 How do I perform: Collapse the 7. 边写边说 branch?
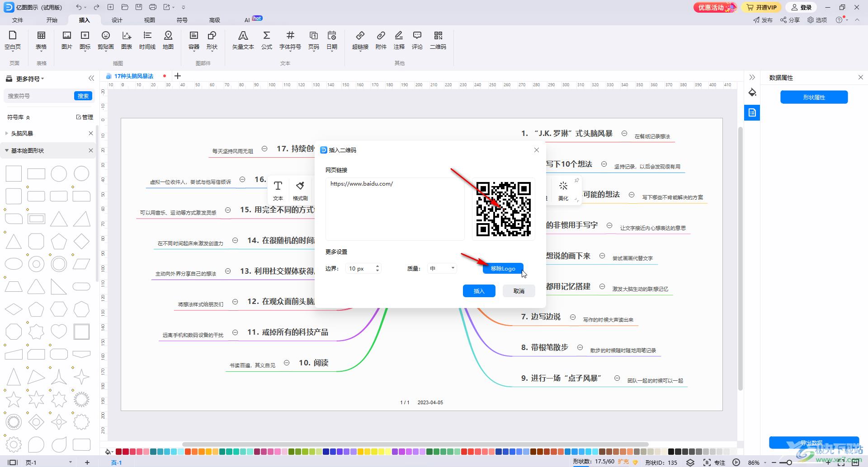point(573,317)
